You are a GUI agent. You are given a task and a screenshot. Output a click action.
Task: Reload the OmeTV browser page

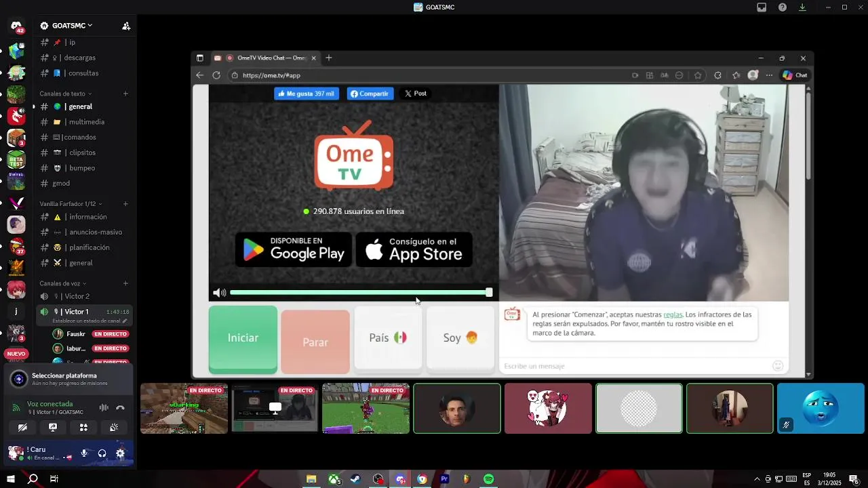(x=216, y=75)
